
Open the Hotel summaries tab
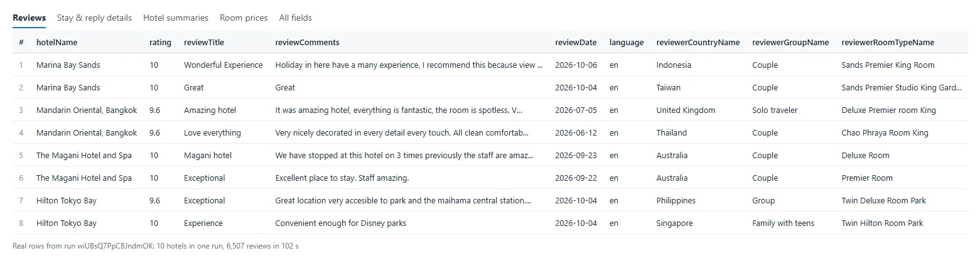click(x=176, y=18)
